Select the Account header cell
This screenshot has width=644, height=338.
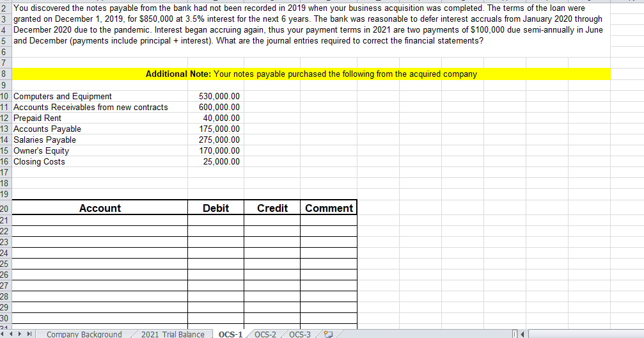click(x=100, y=207)
